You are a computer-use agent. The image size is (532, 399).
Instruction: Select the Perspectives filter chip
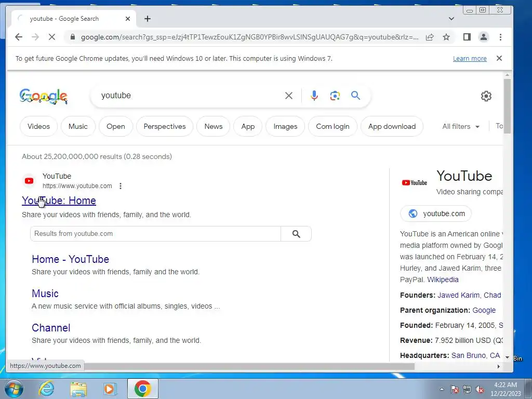point(165,126)
